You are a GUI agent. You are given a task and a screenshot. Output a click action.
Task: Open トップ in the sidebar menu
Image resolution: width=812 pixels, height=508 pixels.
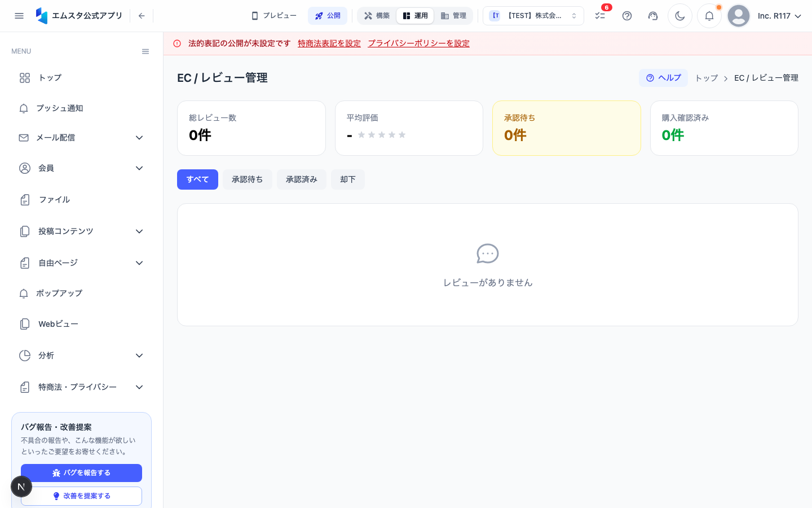[81, 78]
